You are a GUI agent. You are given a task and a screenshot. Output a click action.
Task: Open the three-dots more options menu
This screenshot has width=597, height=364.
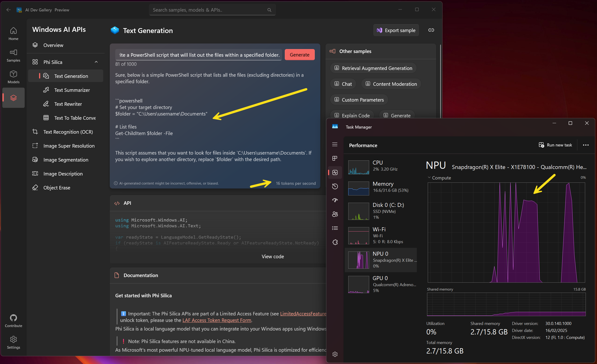point(586,145)
